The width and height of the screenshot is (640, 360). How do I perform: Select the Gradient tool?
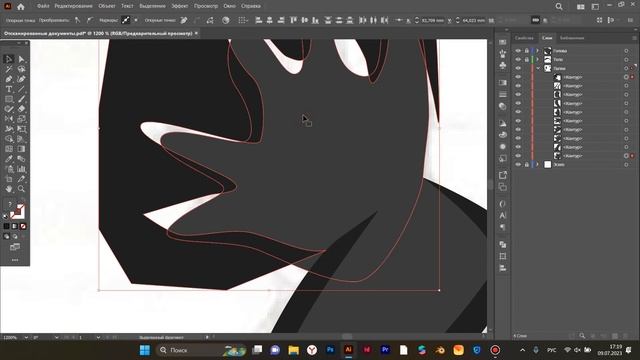click(21, 149)
